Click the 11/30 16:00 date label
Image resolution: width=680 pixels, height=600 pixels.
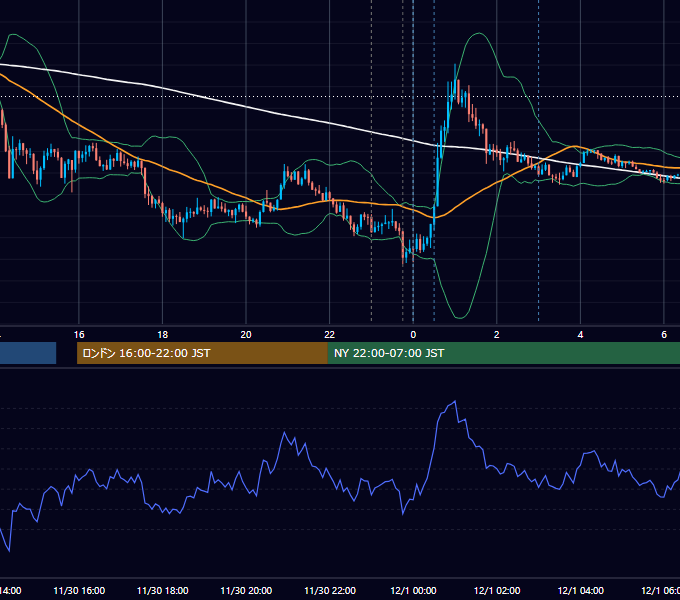click(79, 590)
